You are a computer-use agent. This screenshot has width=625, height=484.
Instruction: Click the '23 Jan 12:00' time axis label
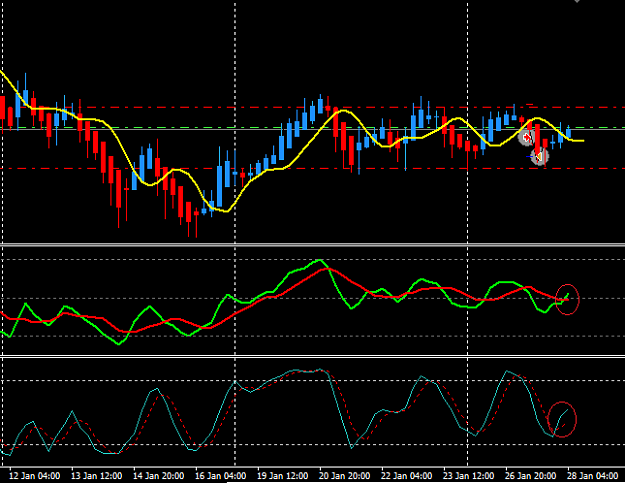(468, 476)
